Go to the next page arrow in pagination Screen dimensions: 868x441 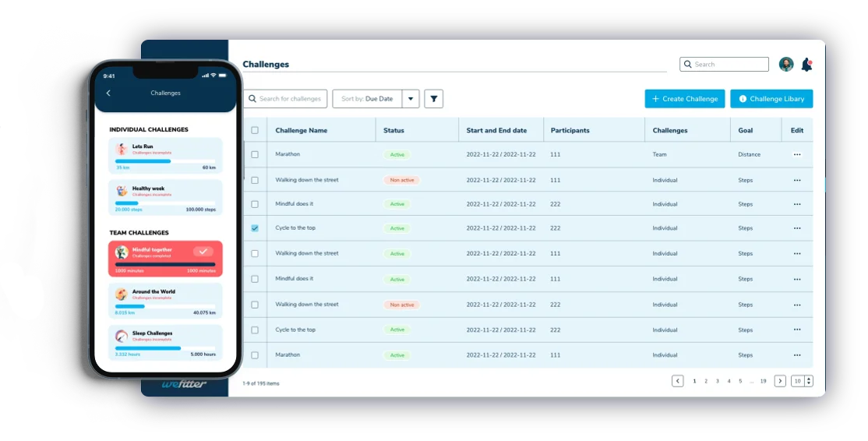779,381
